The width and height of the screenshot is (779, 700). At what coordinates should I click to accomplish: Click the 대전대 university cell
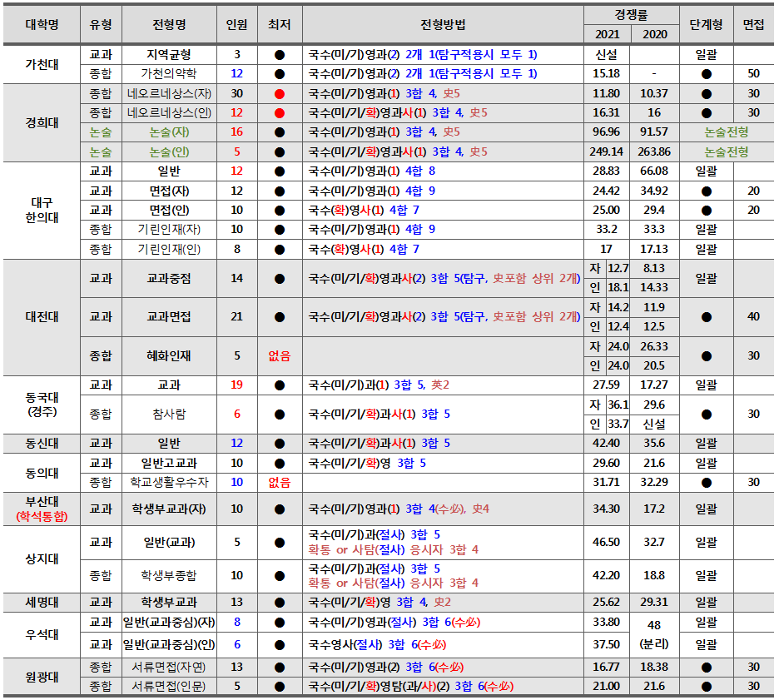point(42,317)
